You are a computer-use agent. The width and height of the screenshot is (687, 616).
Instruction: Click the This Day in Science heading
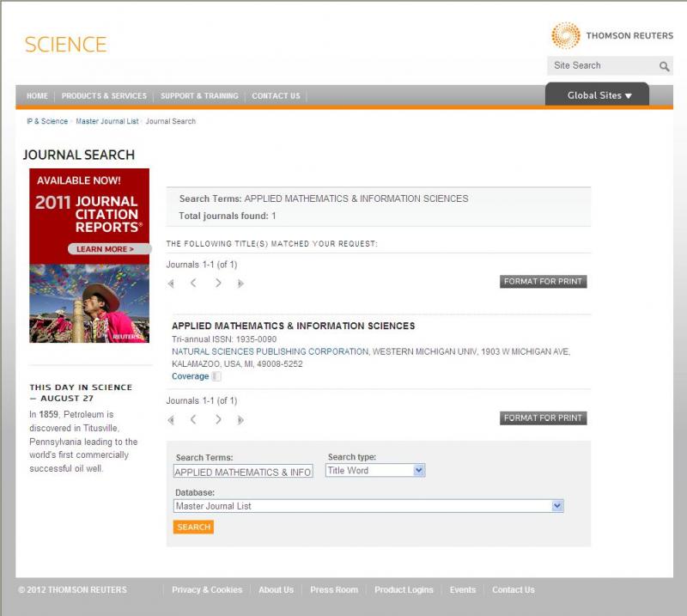coord(81,393)
